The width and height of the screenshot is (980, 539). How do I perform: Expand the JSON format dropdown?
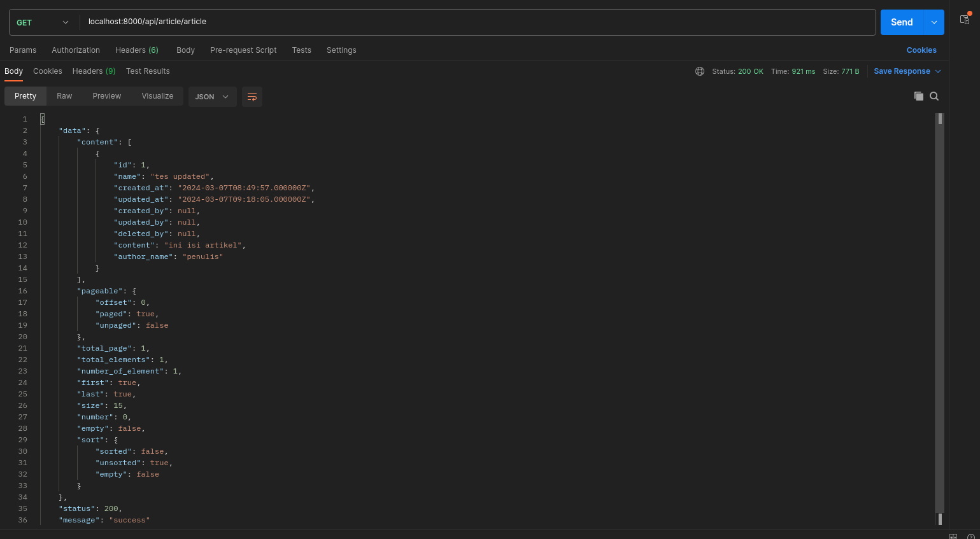212,97
